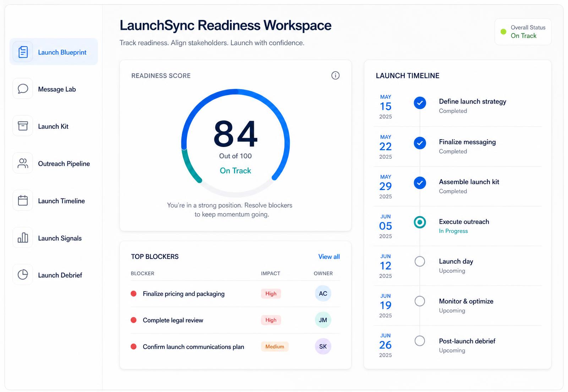This screenshot has height=392, width=568.
Task: Click the JUN 19 2025 date
Action: 386,305
